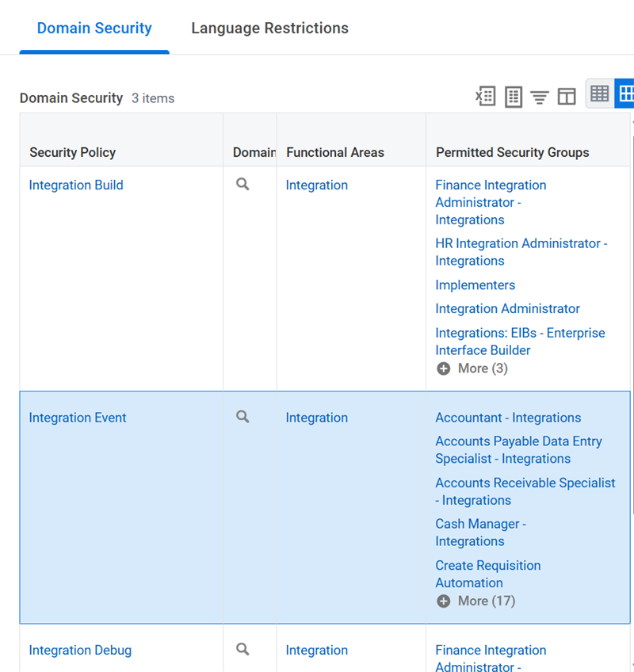
Task: Open Create Requisition Automation link
Action: (488, 575)
